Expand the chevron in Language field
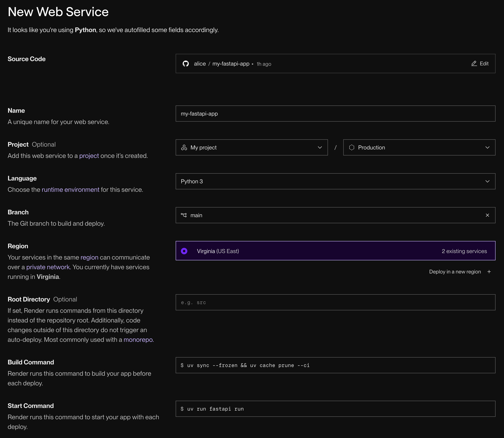Image resolution: width=504 pixels, height=438 pixels. tap(487, 181)
